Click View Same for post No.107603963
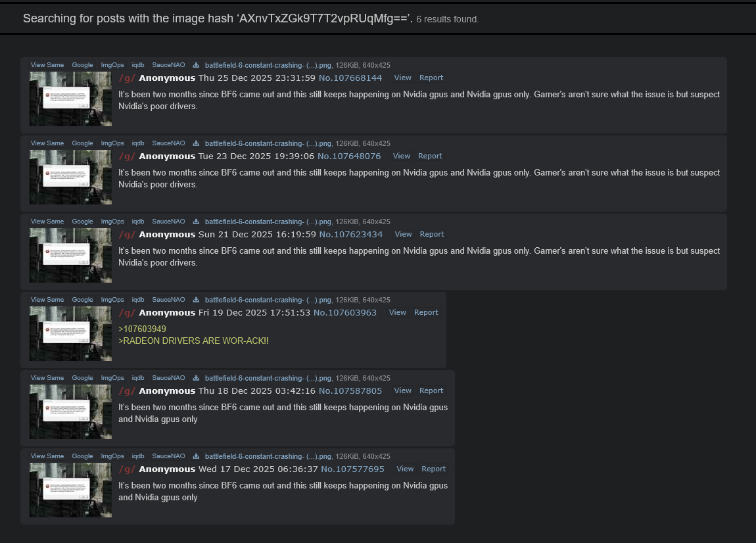The width and height of the screenshot is (756, 543). click(x=47, y=300)
